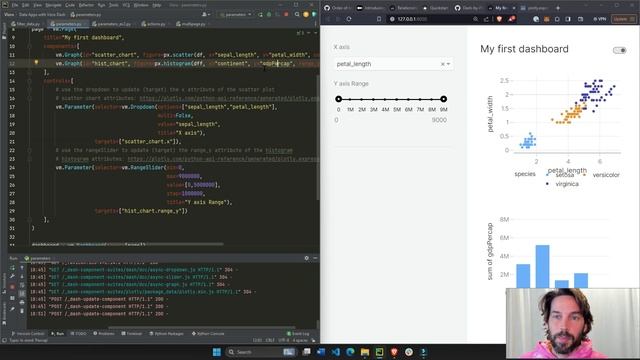
Task: Open the X axis petal_length dropdown
Action: (393, 64)
